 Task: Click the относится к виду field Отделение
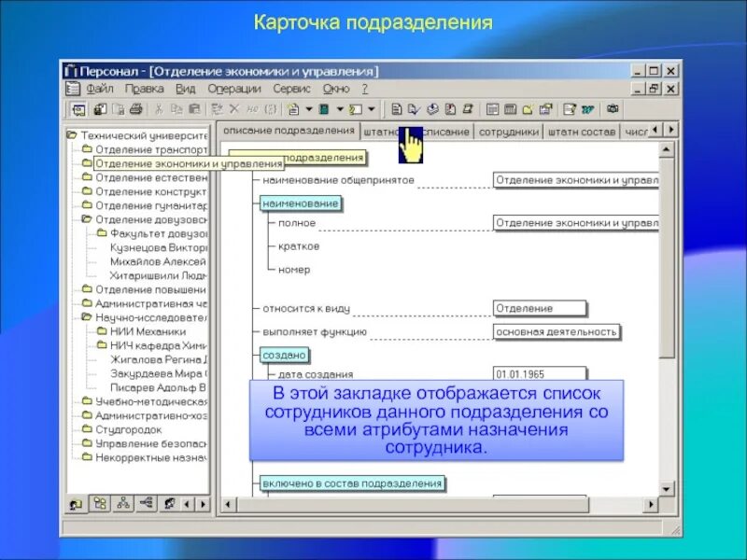tap(540, 309)
